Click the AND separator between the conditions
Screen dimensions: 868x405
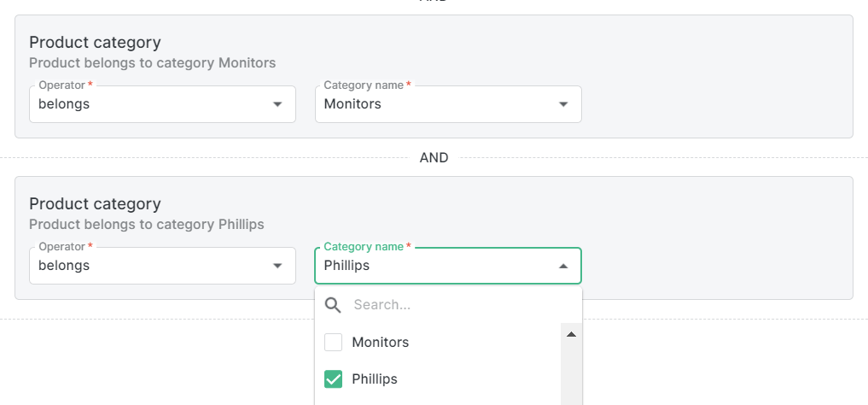pyautogui.click(x=434, y=158)
